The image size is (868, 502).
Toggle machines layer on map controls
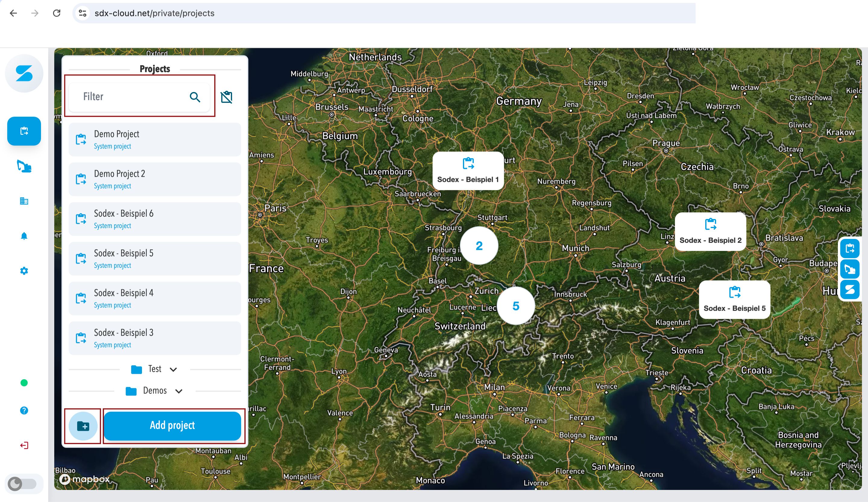(x=850, y=269)
